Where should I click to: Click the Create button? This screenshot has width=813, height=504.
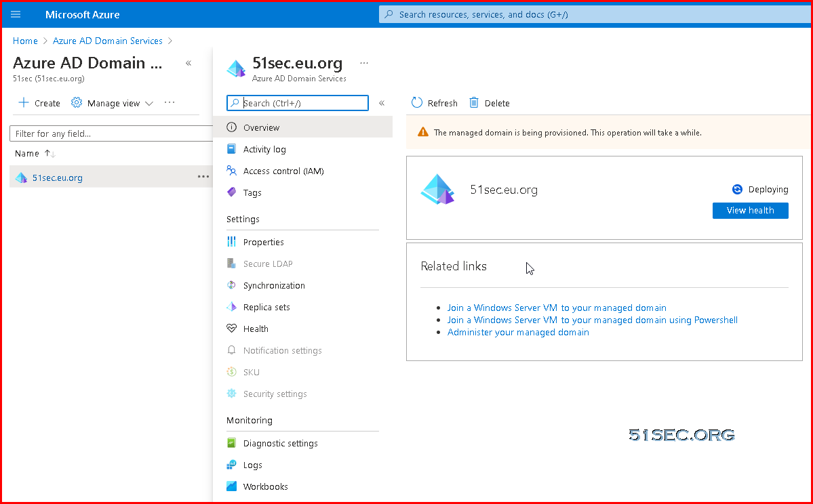point(39,103)
